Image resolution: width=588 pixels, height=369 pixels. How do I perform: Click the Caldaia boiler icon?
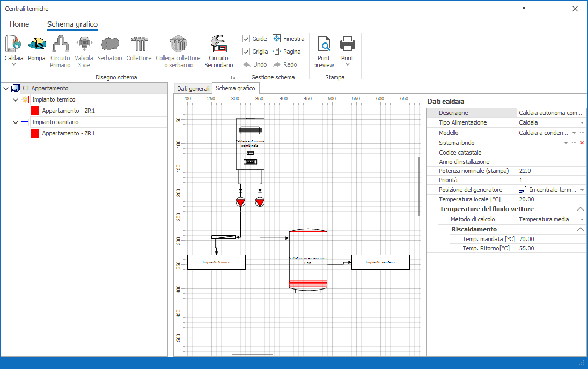click(13, 44)
